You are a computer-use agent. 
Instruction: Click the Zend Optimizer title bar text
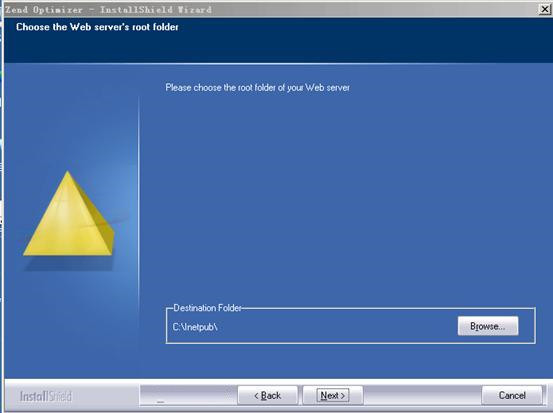[x=108, y=10]
